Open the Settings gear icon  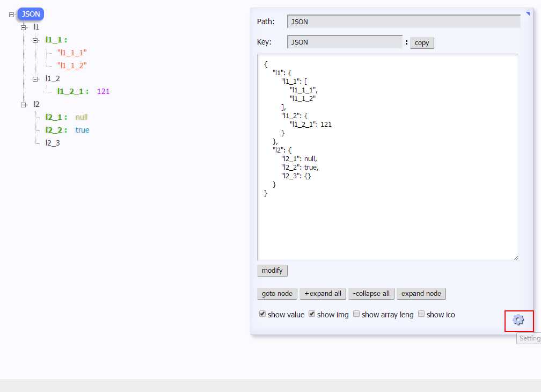point(518,320)
